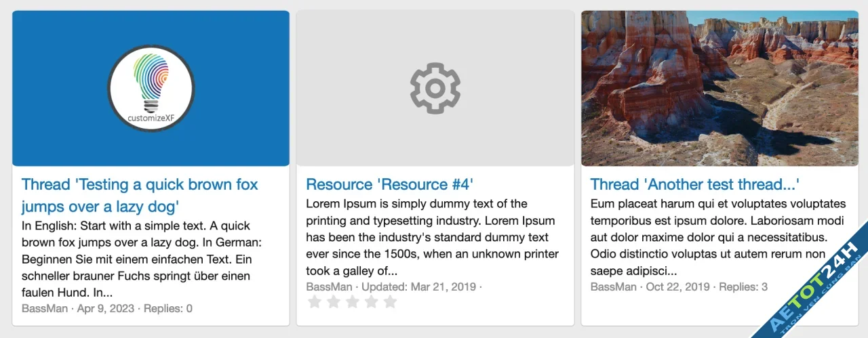Select the first rating star
The height and width of the screenshot is (338, 868).
315,301
